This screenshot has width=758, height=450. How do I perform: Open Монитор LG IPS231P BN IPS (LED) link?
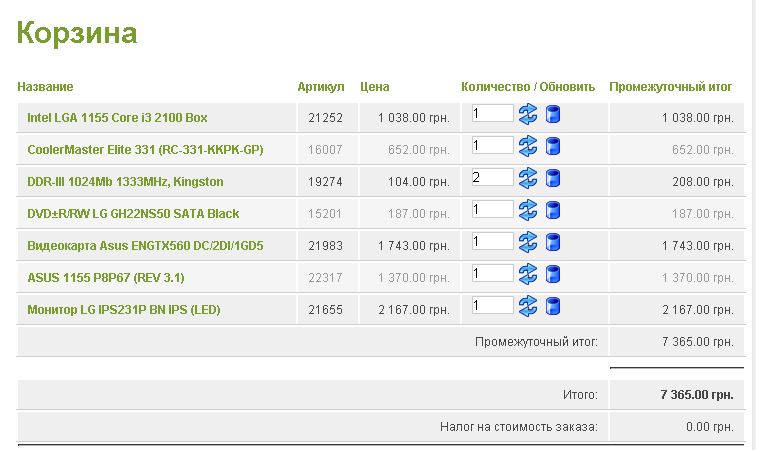[124, 309]
